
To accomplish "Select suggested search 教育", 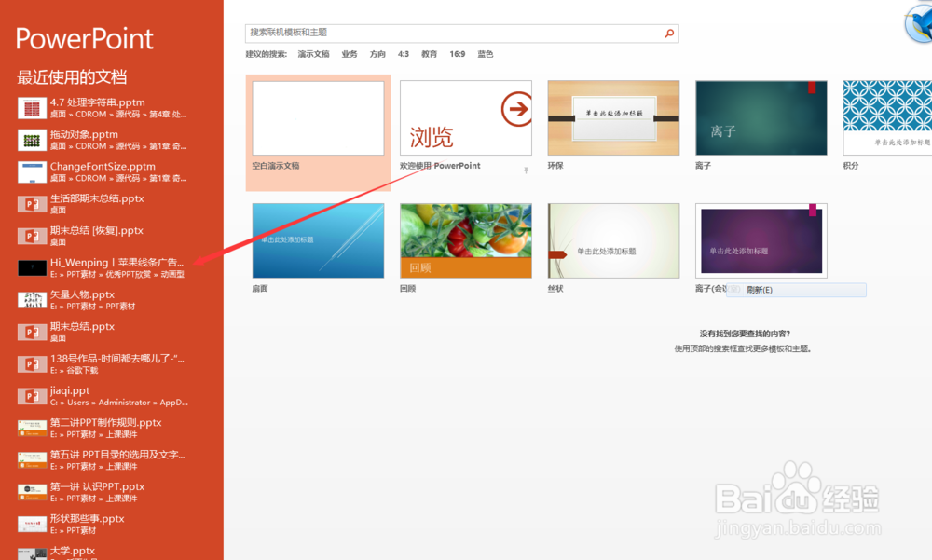I will click(x=429, y=54).
